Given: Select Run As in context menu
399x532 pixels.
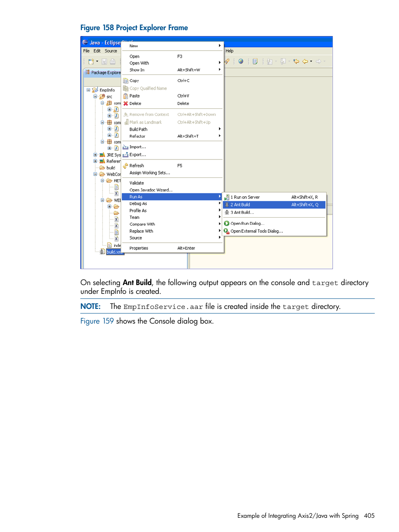Looking at the screenshot, I should click(x=172, y=197).
